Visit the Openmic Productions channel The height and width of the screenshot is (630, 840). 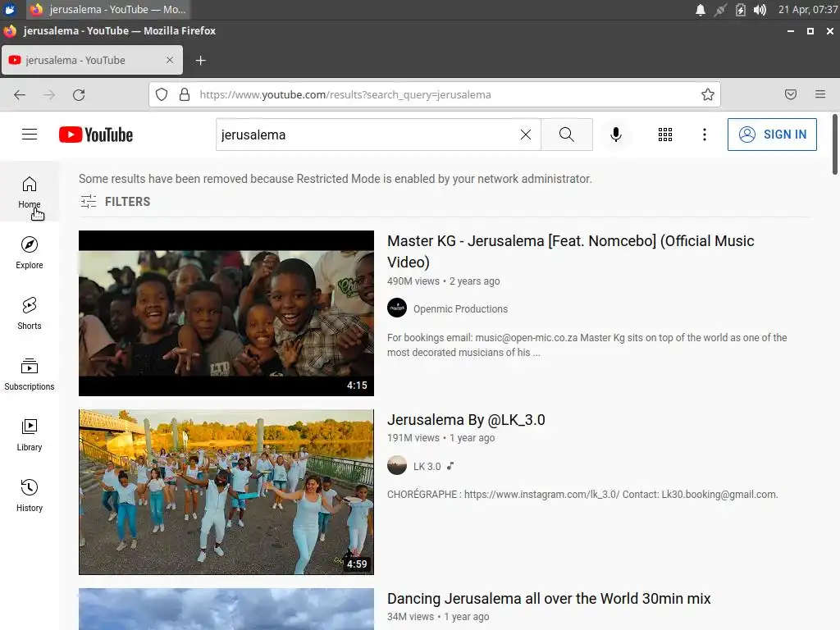[460, 308]
